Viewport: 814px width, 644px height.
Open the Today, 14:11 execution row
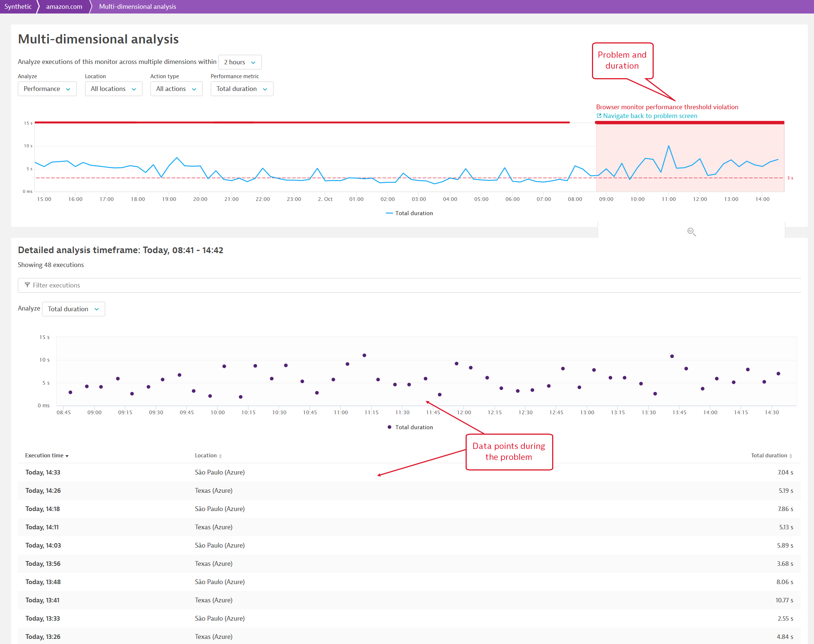coord(409,527)
